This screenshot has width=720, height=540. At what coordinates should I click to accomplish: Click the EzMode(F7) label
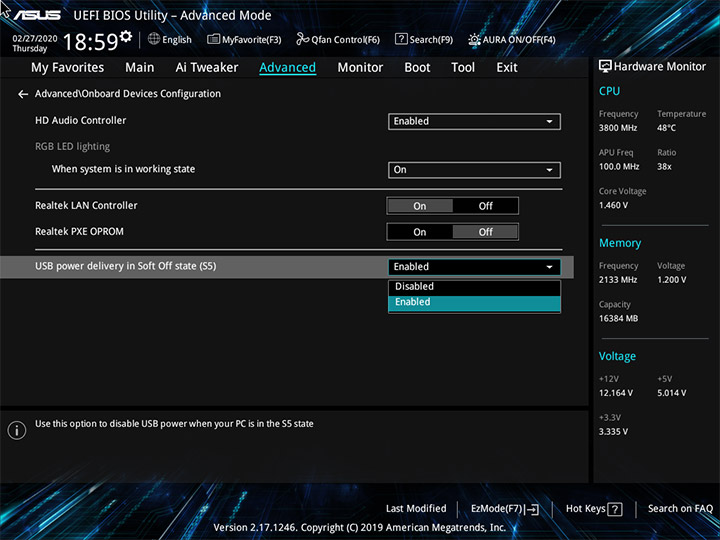tap(496, 509)
